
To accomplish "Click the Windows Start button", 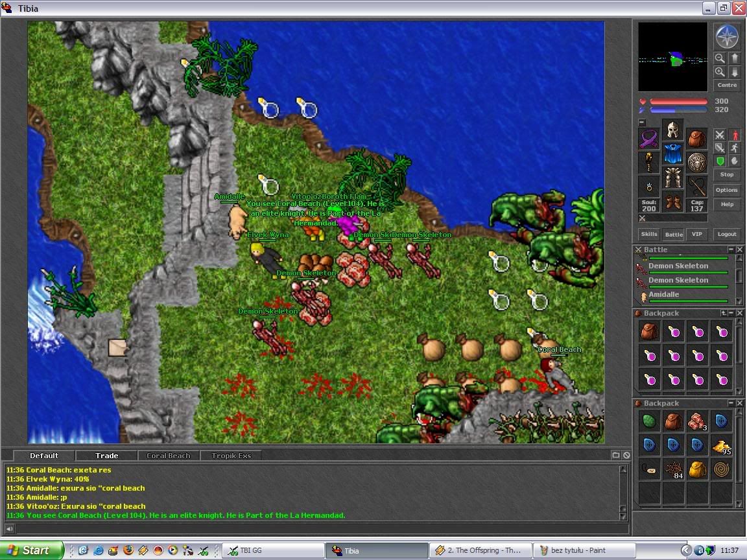I will 31,550.
